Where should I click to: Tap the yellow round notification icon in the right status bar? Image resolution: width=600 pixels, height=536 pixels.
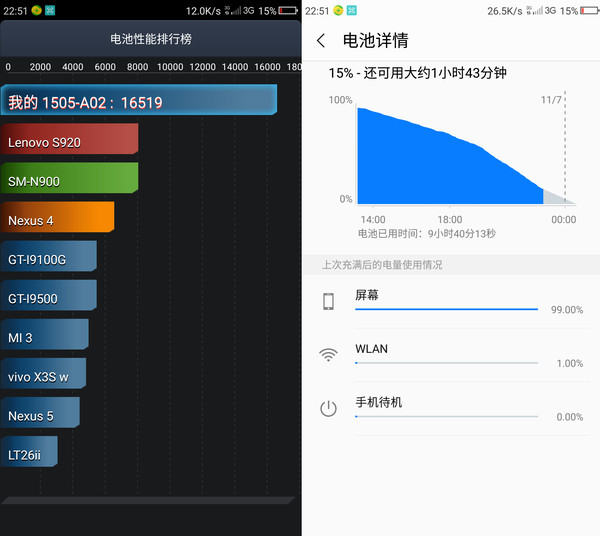[338, 10]
